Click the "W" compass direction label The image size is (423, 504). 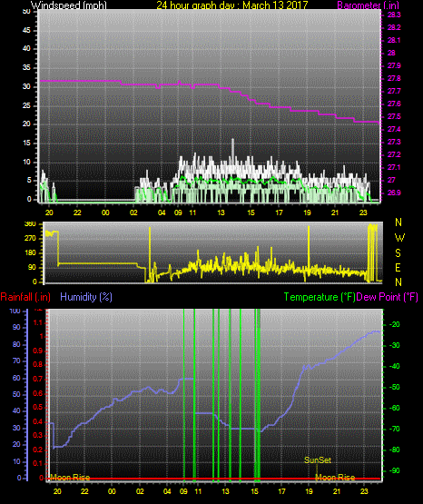point(399,238)
